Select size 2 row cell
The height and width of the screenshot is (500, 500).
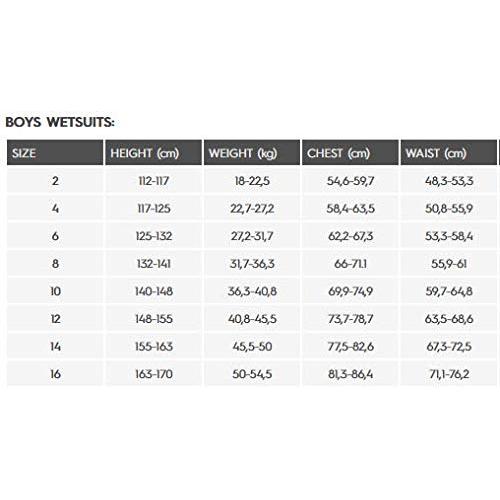point(55,181)
